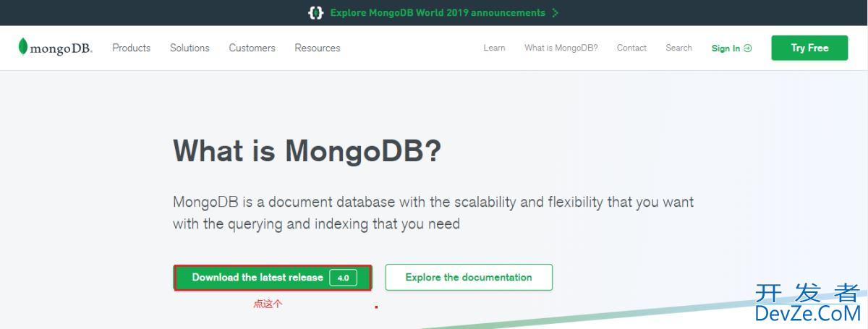Open the Resources menu
This screenshot has width=868, height=329.
pos(318,48)
